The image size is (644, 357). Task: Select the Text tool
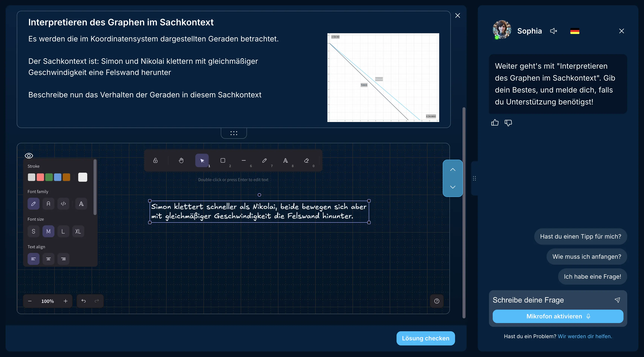pyautogui.click(x=285, y=160)
